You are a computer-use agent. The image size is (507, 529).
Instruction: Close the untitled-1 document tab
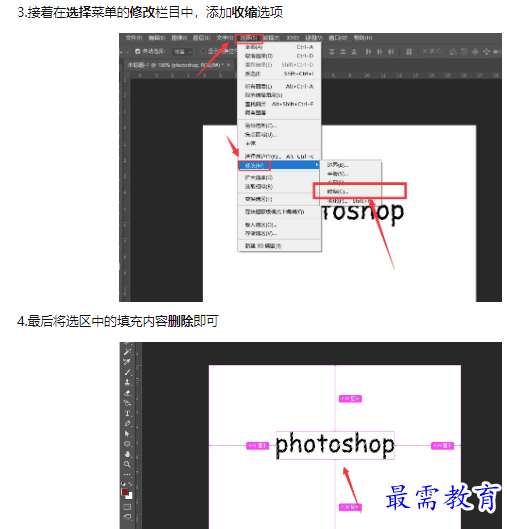tap(229, 65)
